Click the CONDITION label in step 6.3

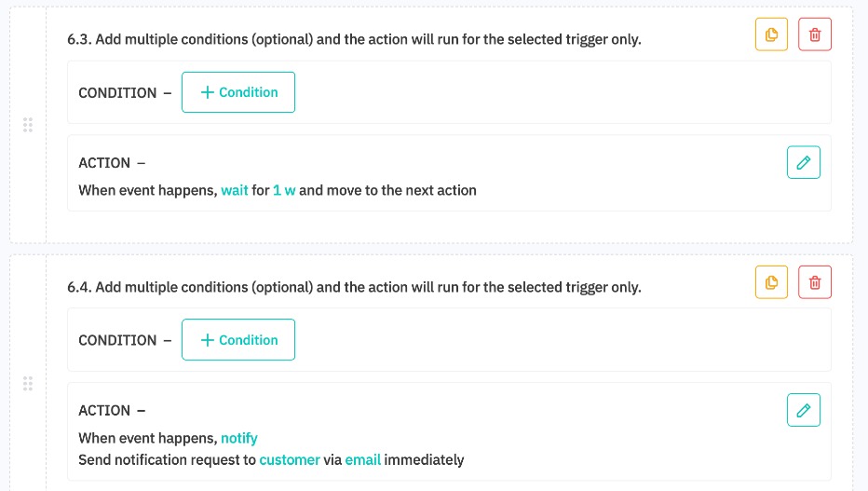point(117,93)
